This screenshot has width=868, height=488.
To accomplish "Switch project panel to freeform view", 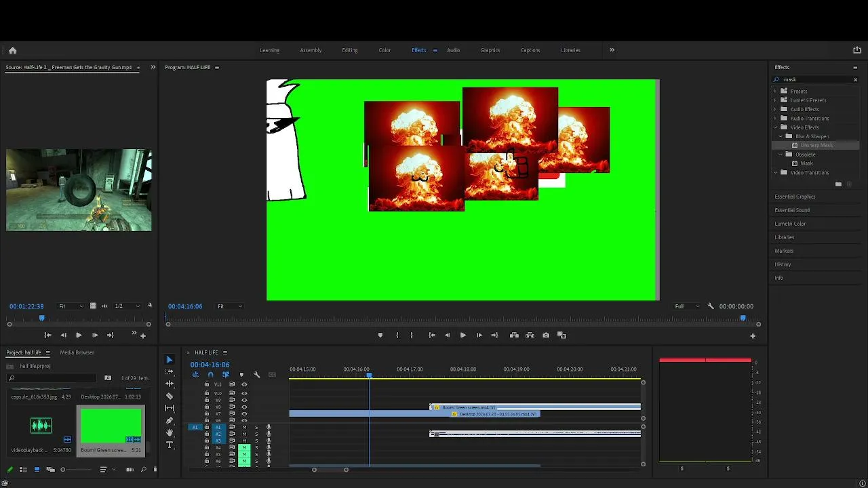I will [x=50, y=470].
